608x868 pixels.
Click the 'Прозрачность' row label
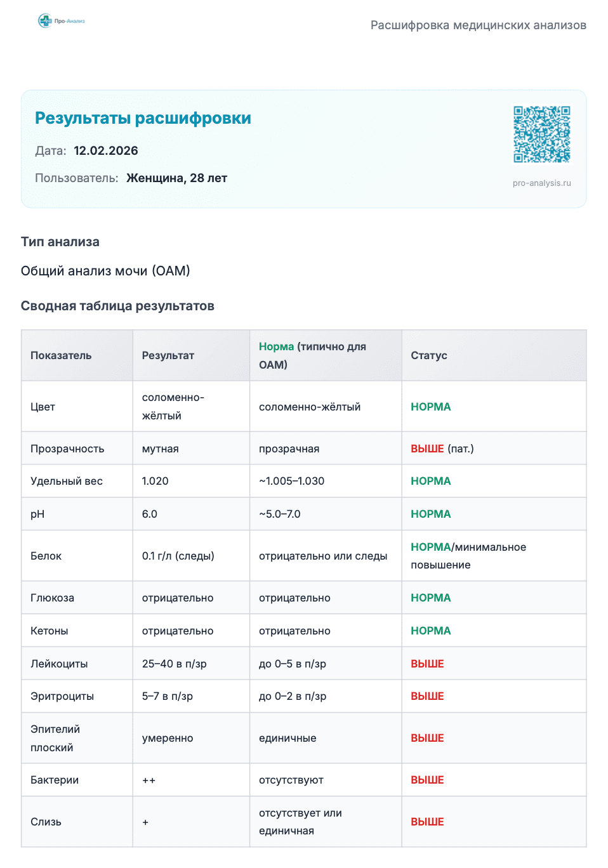67,449
